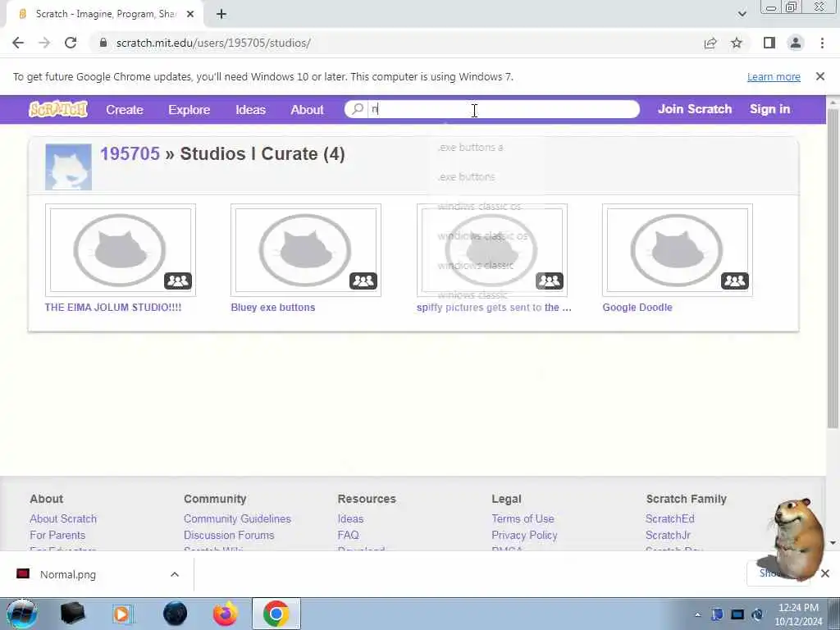This screenshot has height=630, width=840.
Task: Click Join Scratch
Action: click(x=695, y=109)
